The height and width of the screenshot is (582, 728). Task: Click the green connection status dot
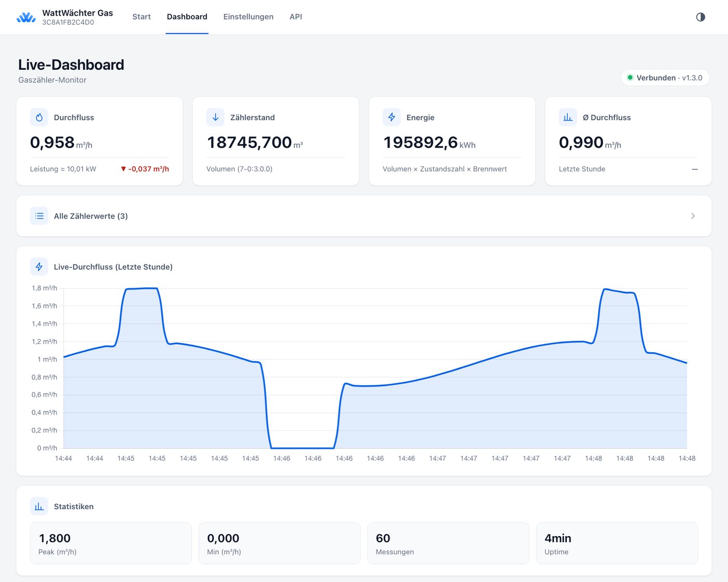[x=630, y=77]
